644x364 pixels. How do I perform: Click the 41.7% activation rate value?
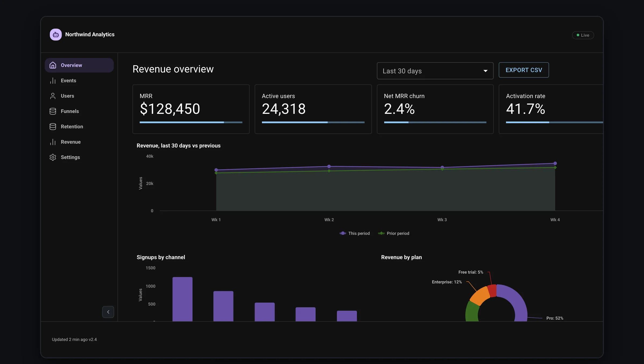525,109
